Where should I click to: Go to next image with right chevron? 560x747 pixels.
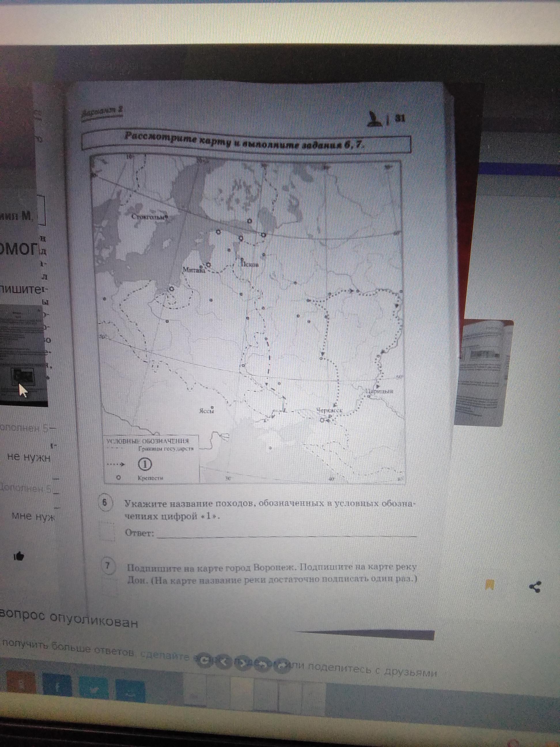[243, 663]
